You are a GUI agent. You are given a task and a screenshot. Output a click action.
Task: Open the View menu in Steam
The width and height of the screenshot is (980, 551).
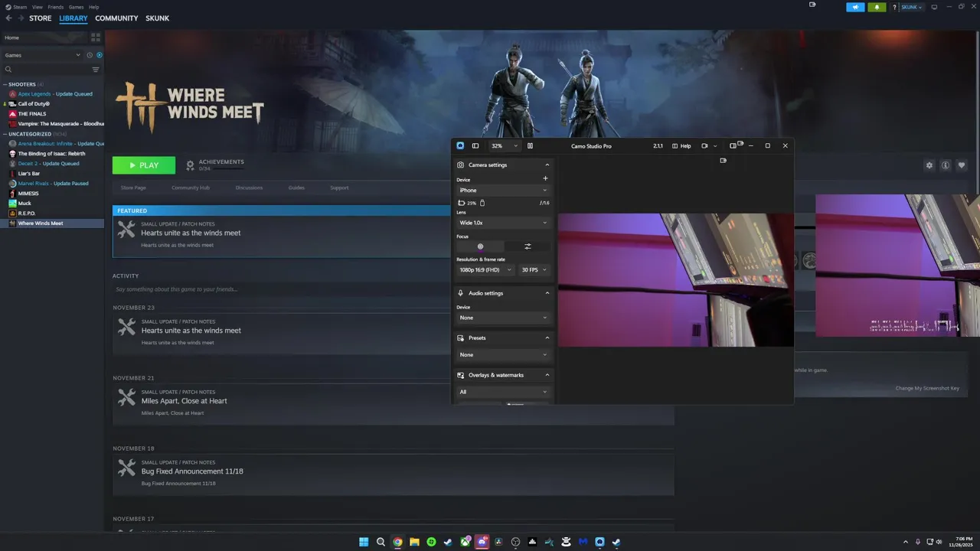(37, 7)
